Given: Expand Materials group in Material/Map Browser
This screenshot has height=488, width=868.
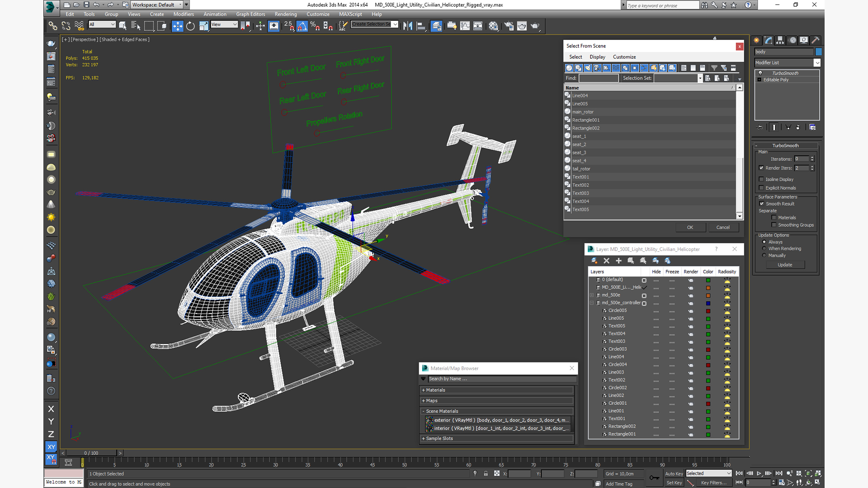Looking at the screenshot, I should [497, 390].
